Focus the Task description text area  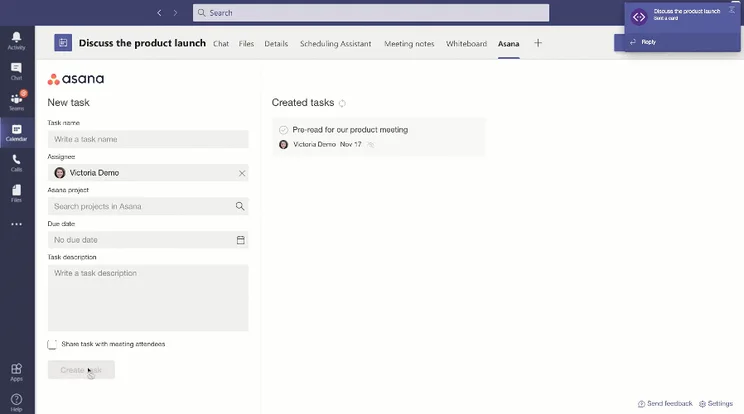pyautogui.click(x=148, y=298)
